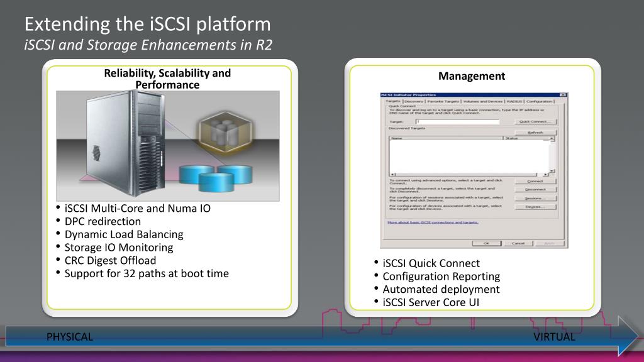The width and height of the screenshot is (644, 362).
Task: Click the 'CRC Digest Offload' bullet
Action: coord(110,261)
